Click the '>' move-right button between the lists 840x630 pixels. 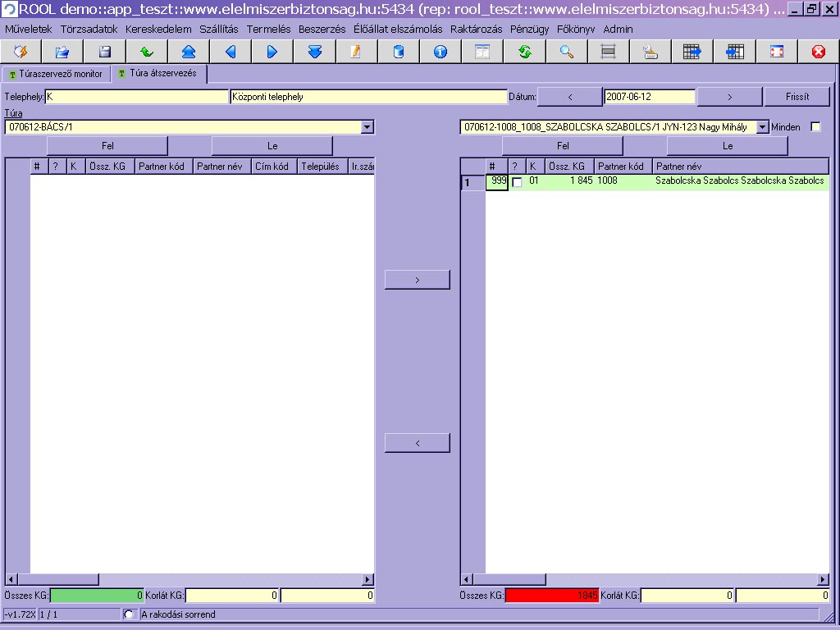tap(417, 280)
